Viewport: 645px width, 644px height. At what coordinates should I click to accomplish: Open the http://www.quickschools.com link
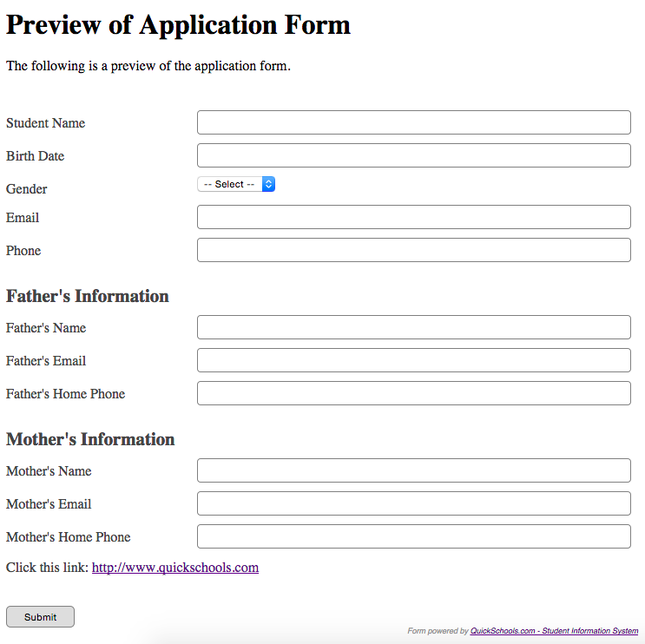click(x=175, y=568)
